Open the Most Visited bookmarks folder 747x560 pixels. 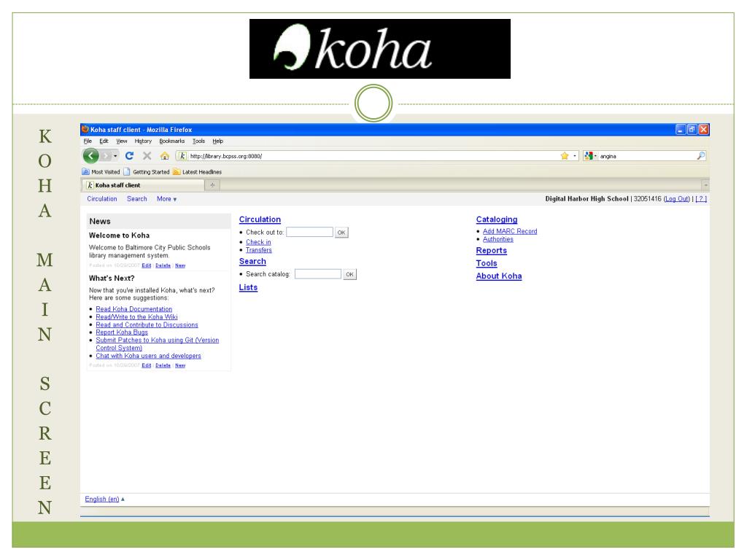tap(101, 172)
